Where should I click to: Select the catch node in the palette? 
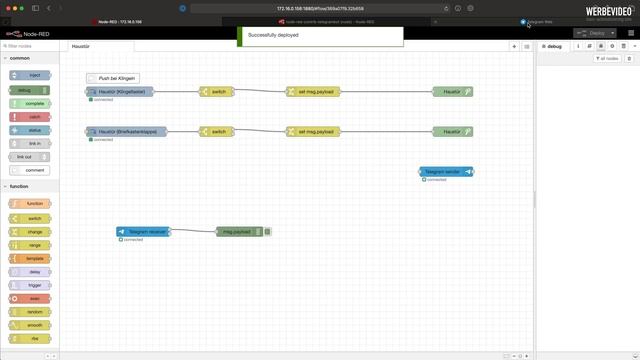pyautogui.click(x=30, y=117)
